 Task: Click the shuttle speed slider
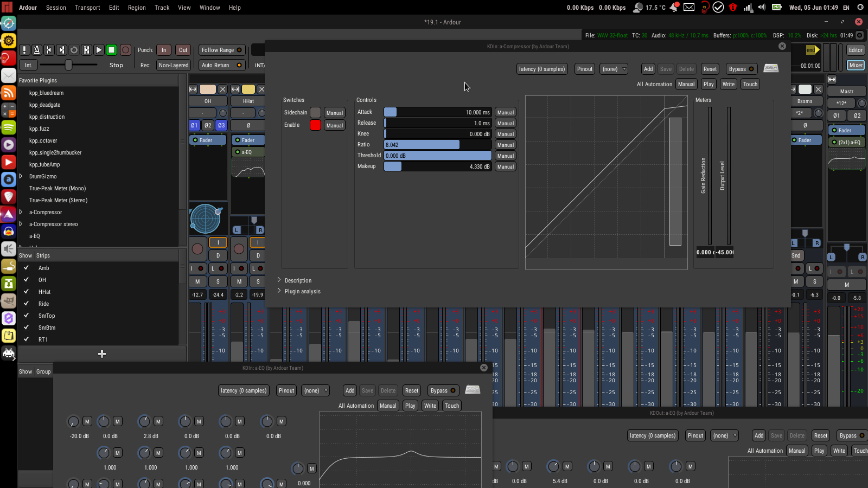click(x=68, y=65)
